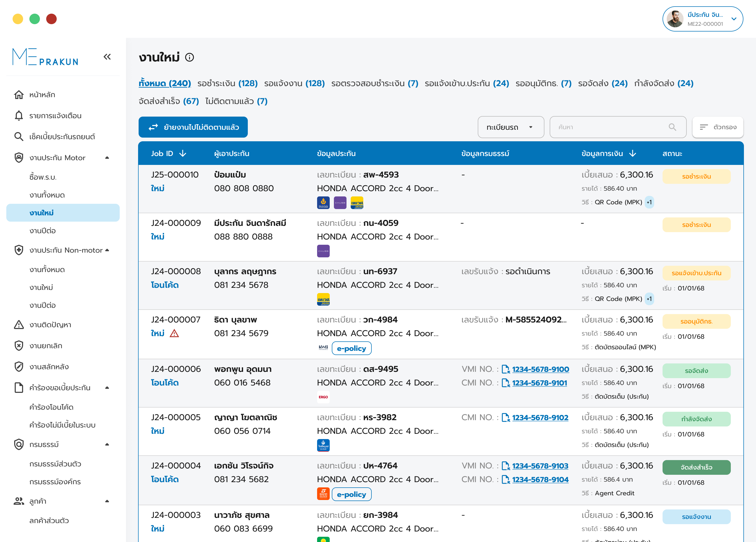Image resolution: width=756 pixels, height=542 pixels.
Task: Click the Chubb insurer logo in J24-000009 row
Action: coord(323,251)
